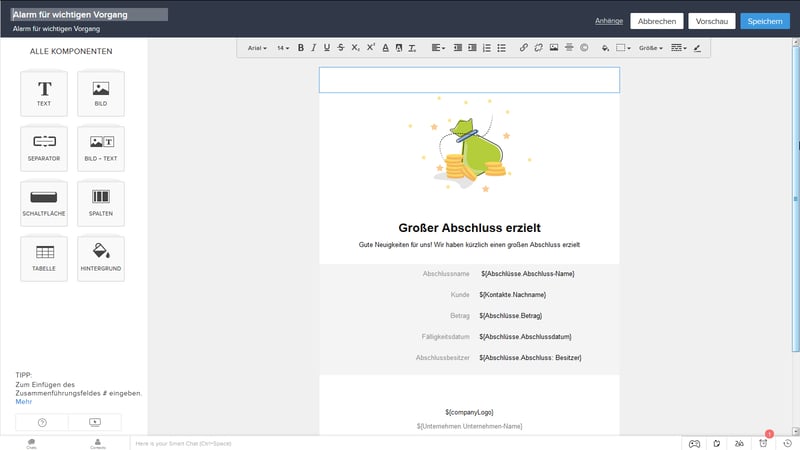
Task: Toggle bold formatting in the toolbar
Action: 300,47
